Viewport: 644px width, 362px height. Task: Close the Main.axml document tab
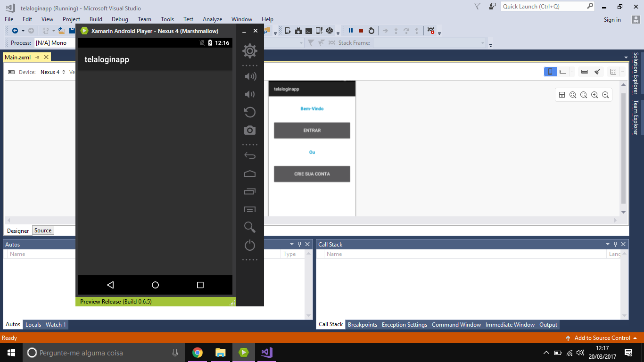click(x=46, y=57)
